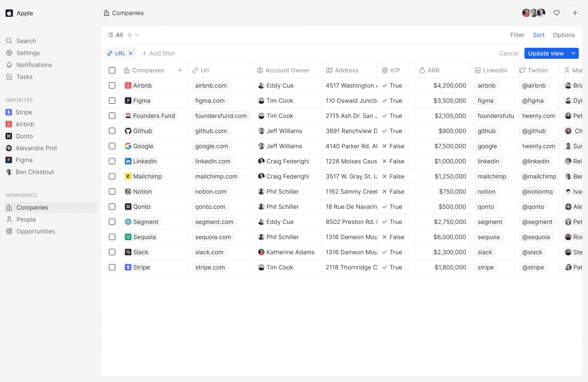Image resolution: width=588 pixels, height=382 pixels.
Task: Click the heart icon in the top bar
Action: pyautogui.click(x=557, y=13)
